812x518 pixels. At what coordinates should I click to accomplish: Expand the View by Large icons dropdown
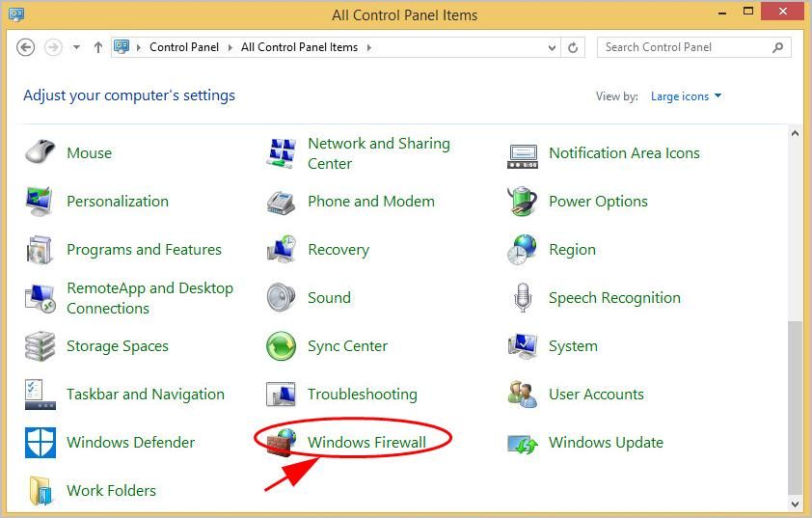click(686, 96)
